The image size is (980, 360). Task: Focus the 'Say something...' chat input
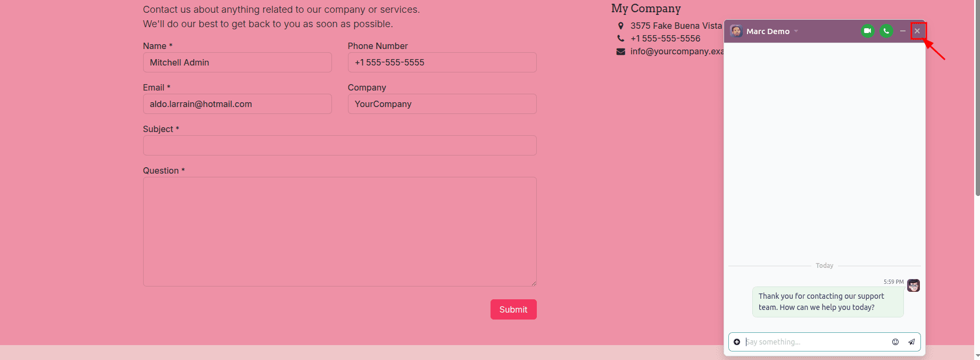point(817,342)
